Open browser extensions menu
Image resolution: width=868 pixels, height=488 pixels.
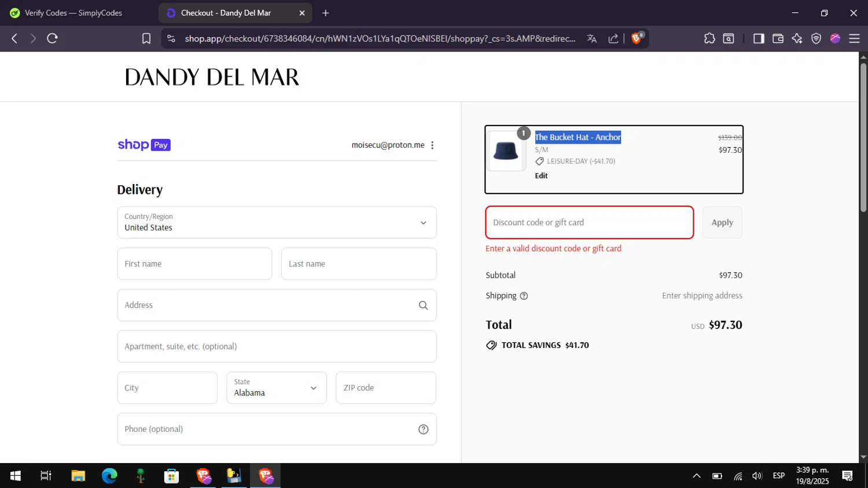(709, 38)
